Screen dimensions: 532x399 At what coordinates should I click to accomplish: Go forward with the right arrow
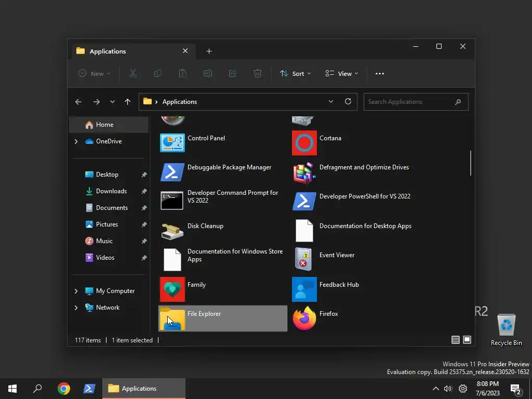click(x=96, y=102)
